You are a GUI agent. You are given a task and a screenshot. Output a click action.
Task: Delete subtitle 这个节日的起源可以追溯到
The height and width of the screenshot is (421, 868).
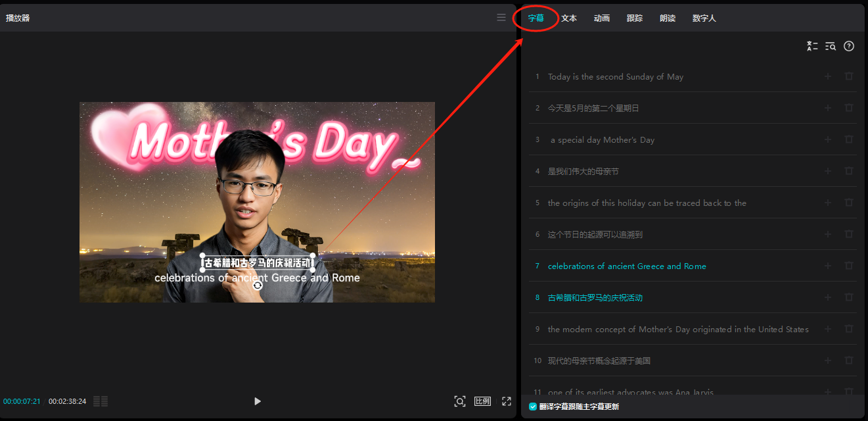point(849,234)
